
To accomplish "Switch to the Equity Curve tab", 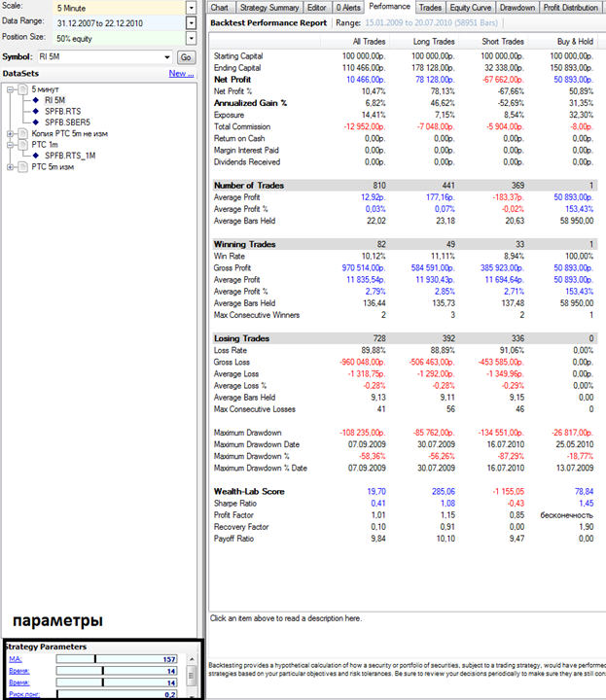I will pos(471,7).
